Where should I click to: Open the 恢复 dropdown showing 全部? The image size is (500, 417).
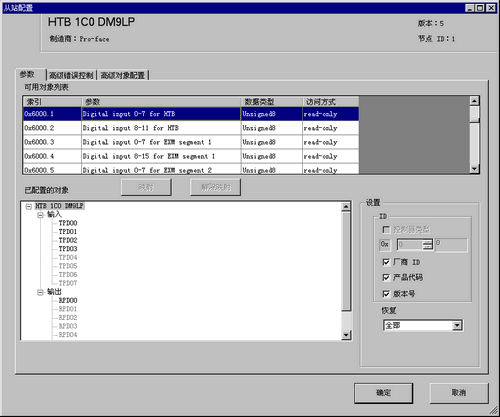pos(457,325)
